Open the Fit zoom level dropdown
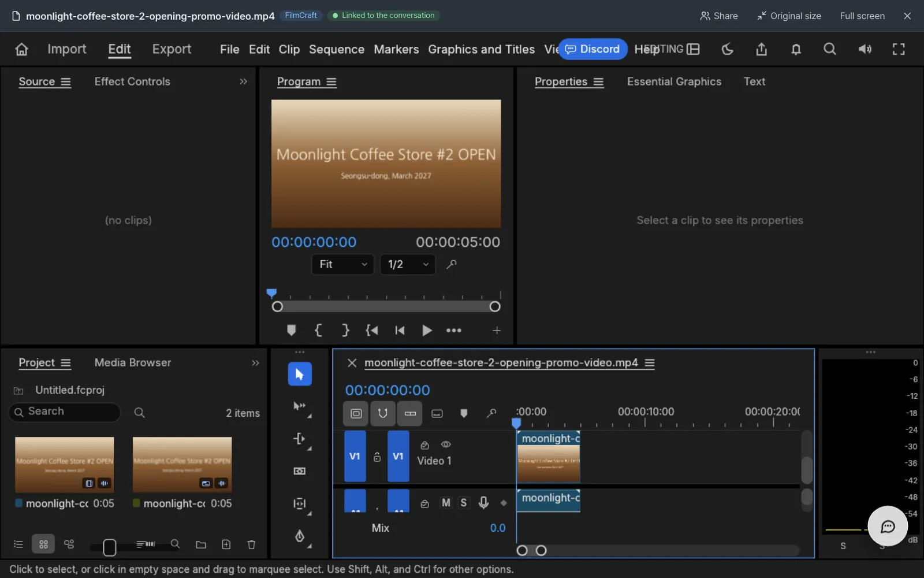Viewport: 924px width, 578px height. 343,264
